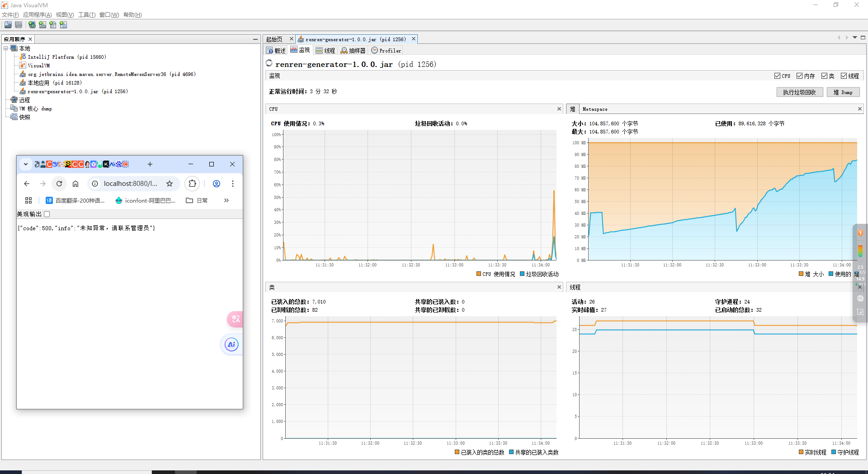Reload the page in Chrome browser
Image resolution: width=868 pixels, height=474 pixels.
coord(59,184)
